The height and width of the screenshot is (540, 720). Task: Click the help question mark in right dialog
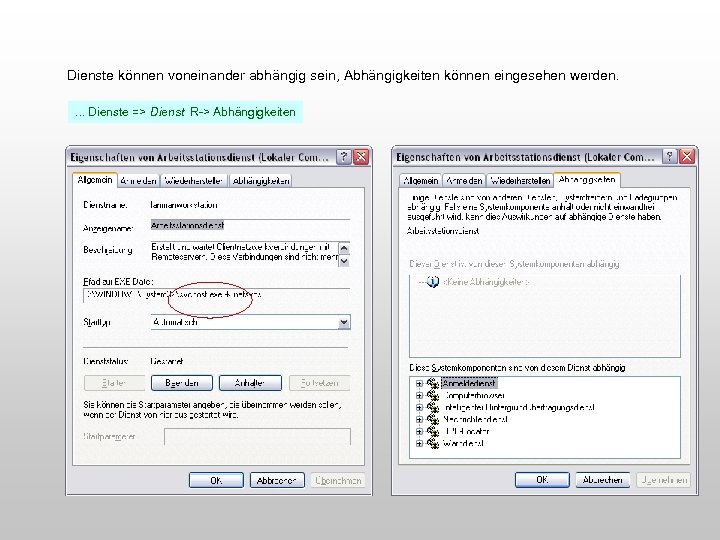669,157
